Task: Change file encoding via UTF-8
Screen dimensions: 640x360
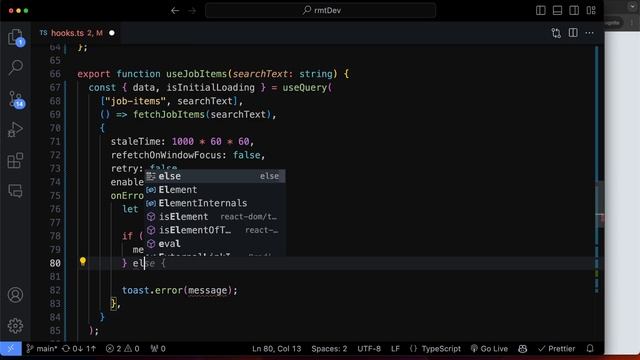Action: (369, 349)
